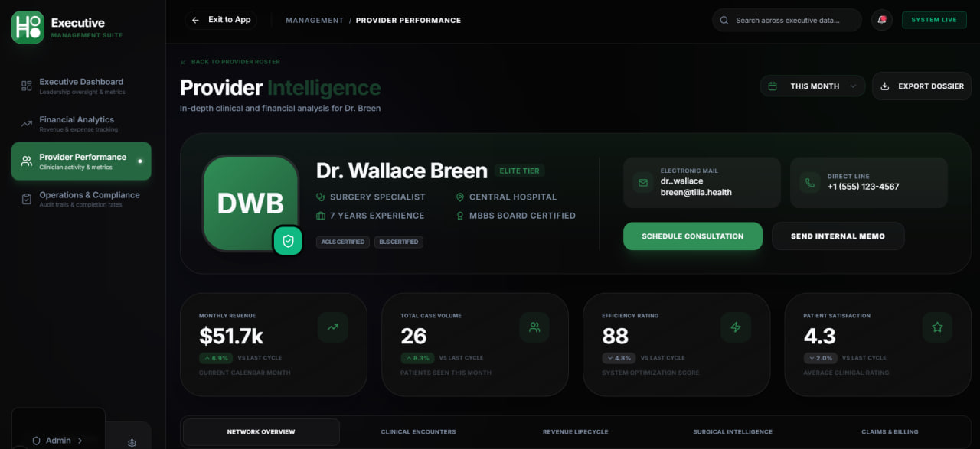Open the notifications bell
Viewport: 980px width, 449px height.
coord(882,20)
